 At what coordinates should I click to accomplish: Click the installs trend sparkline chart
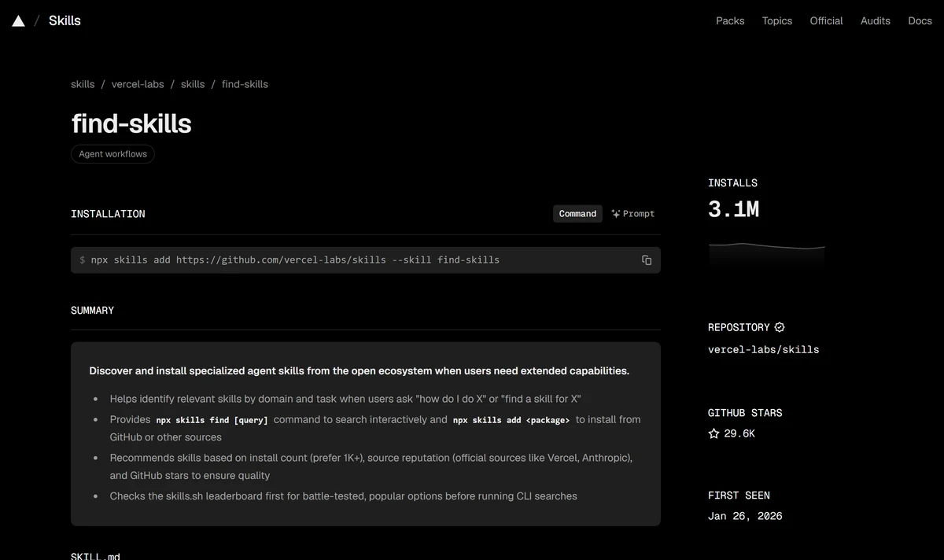pos(767,256)
